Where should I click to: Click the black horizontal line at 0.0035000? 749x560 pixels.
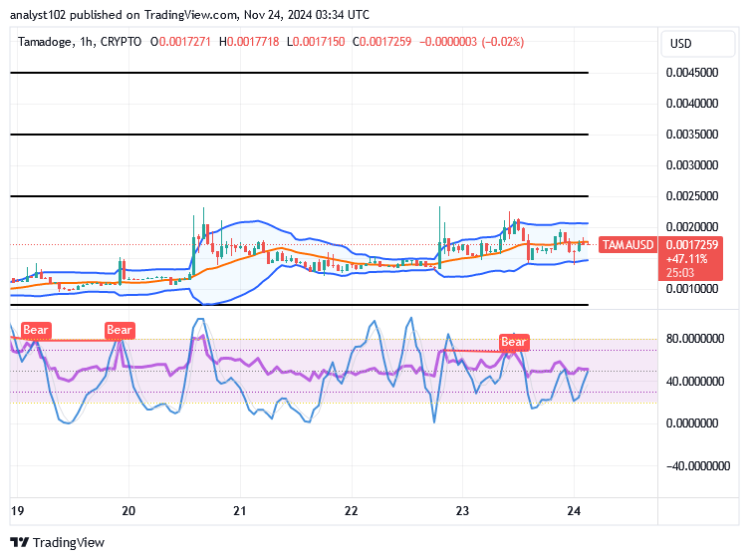tap(300, 135)
